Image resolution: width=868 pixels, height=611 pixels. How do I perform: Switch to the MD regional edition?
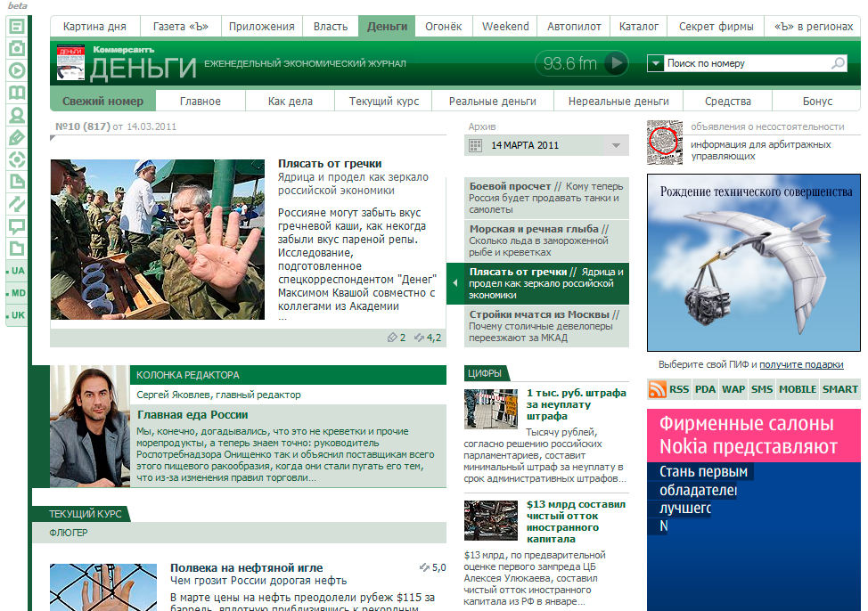(x=17, y=293)
